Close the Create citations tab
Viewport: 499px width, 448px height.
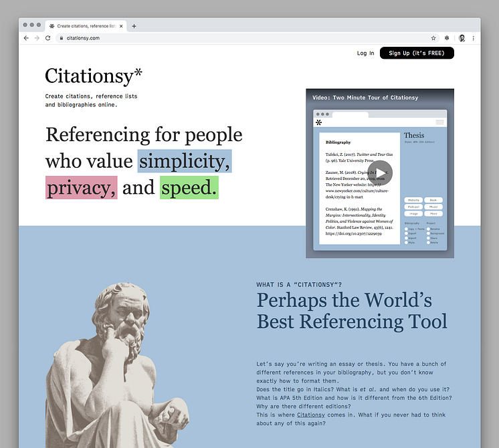[x=121, y=26]
